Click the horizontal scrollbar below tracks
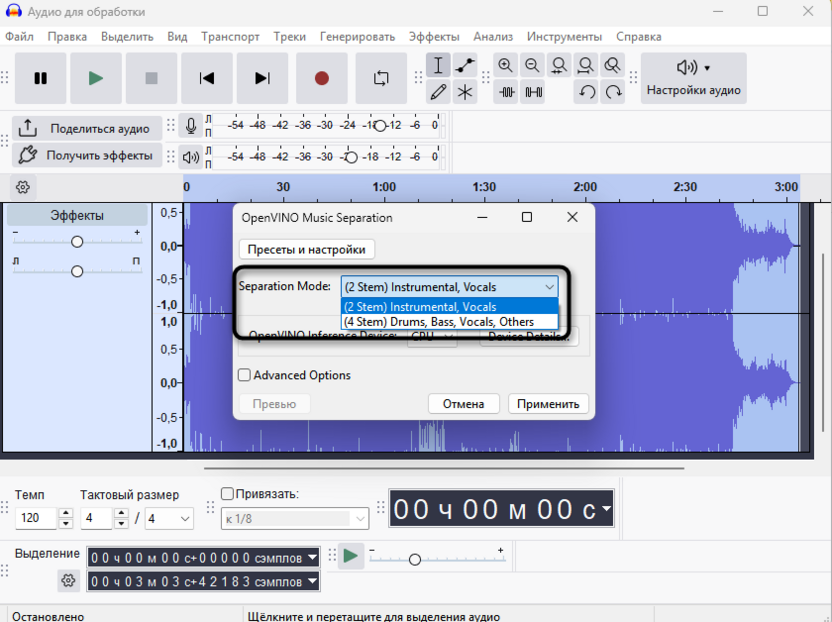The height and width of the screenshot is (622, 832). 444,469
